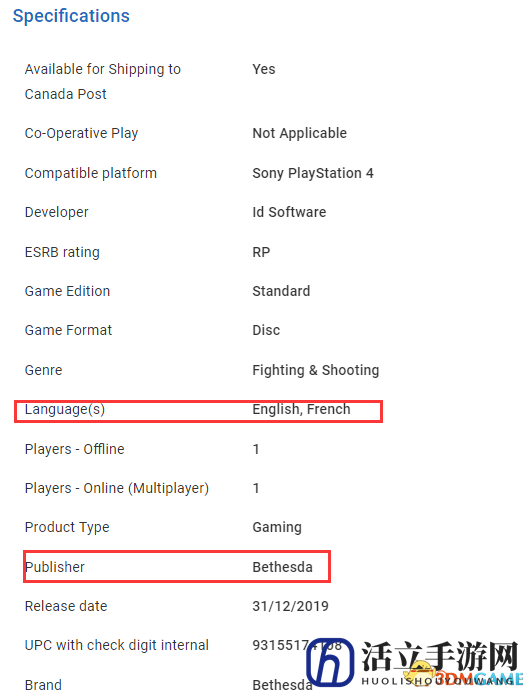Click the Co-Operative Play label
This screenshot has width=528, height=692.
(82, 134)
